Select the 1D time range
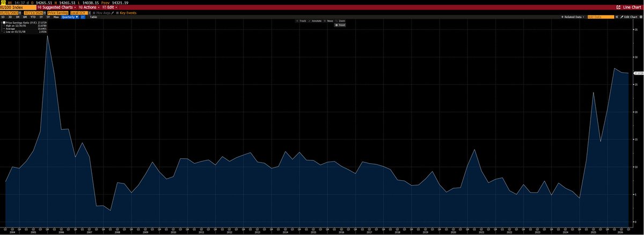Viewport: 644px width, 235px height. (x=3, y=17)
